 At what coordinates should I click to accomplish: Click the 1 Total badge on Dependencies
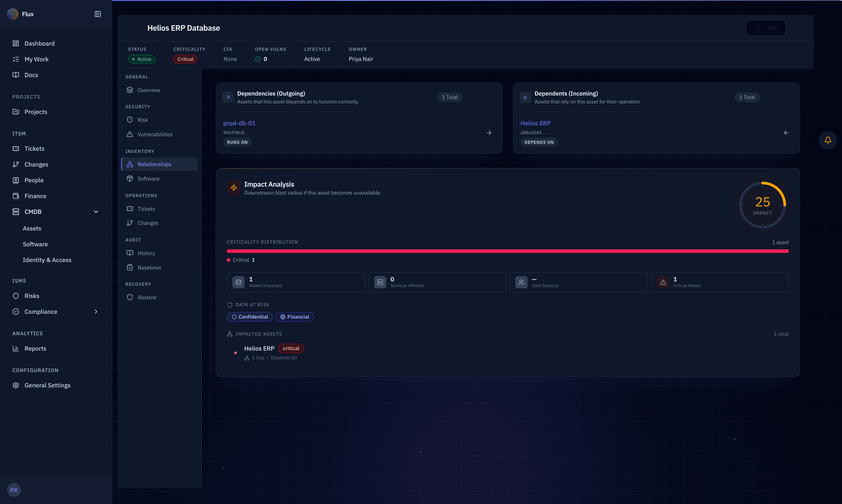click(x=450, y=97)
